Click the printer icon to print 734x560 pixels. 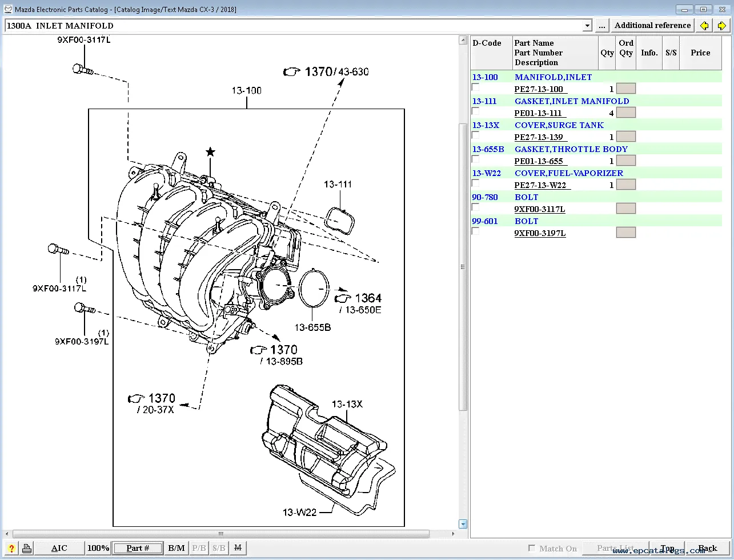[27, 548]
